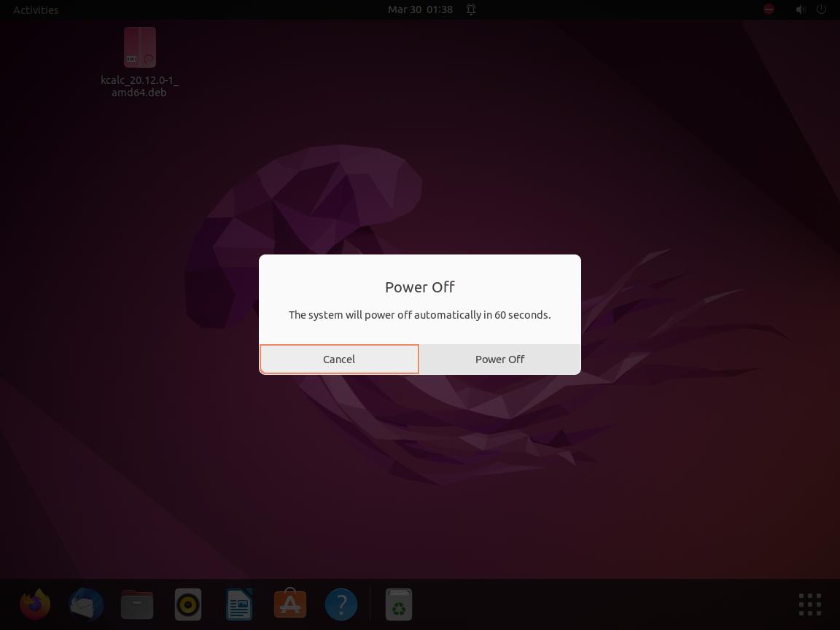
Task: Confirm Power Off in the dialog
Action: coord(499,359)
